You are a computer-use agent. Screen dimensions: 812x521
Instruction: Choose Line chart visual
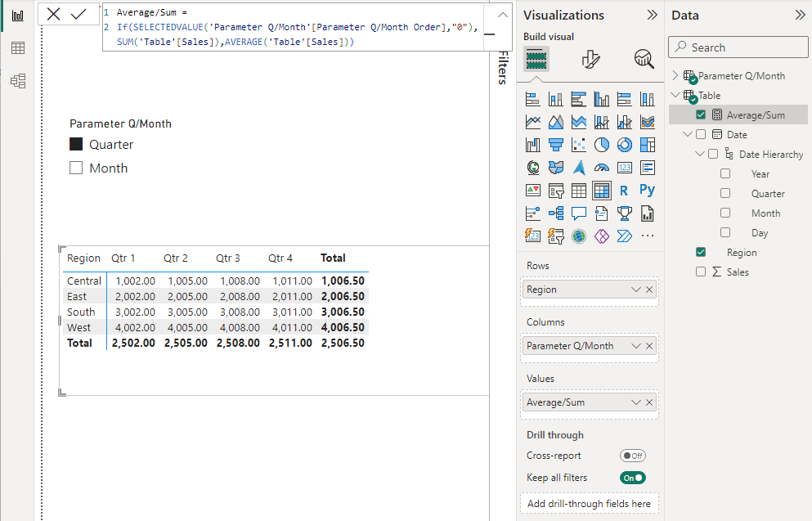tap(533, 122)
